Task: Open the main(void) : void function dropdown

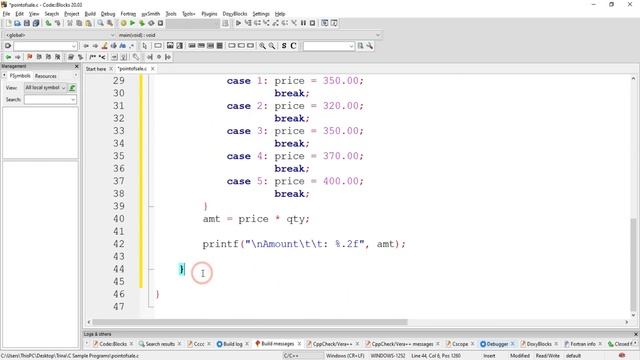Action: 249,35
